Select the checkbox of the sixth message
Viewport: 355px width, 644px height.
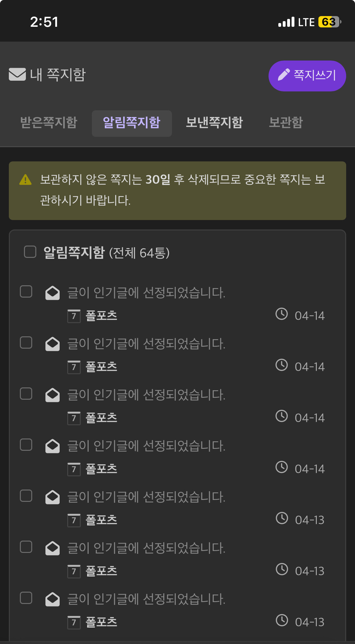tap(26, 547)
